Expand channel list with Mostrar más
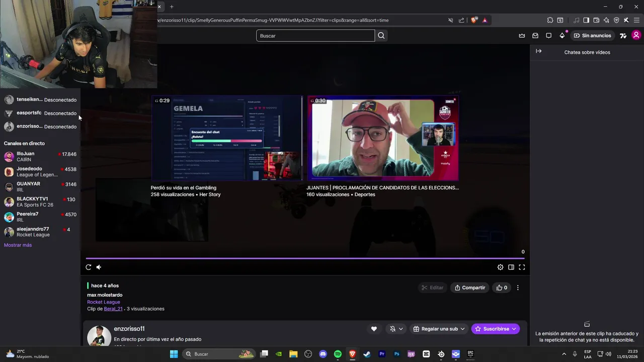644x362 pixels. pos(18,245)
